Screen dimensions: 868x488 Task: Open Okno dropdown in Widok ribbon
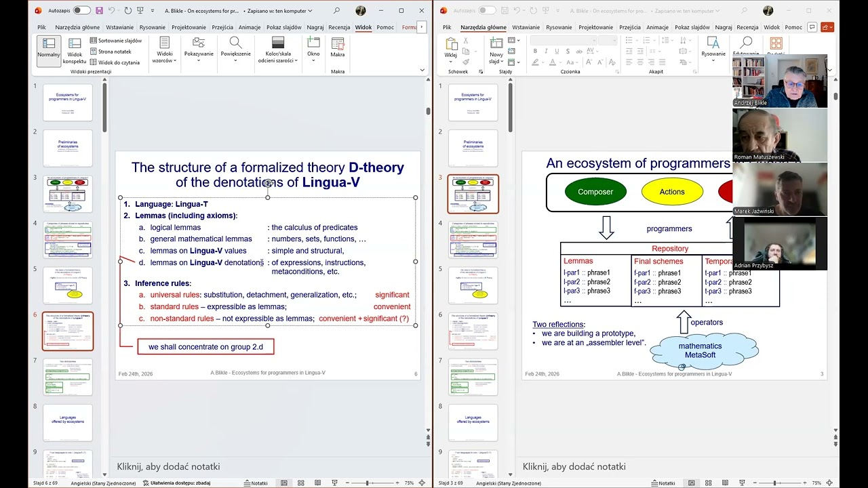[x=313, y=49]
